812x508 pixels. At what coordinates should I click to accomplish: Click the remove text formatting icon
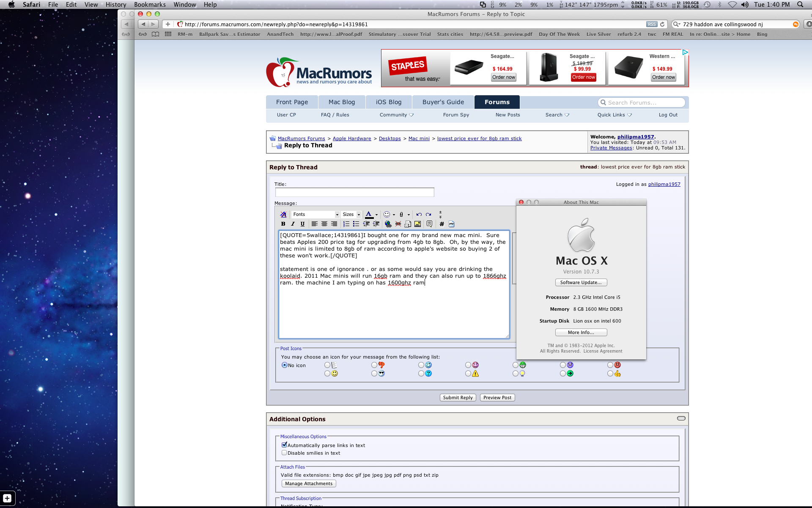pos(283,215)
